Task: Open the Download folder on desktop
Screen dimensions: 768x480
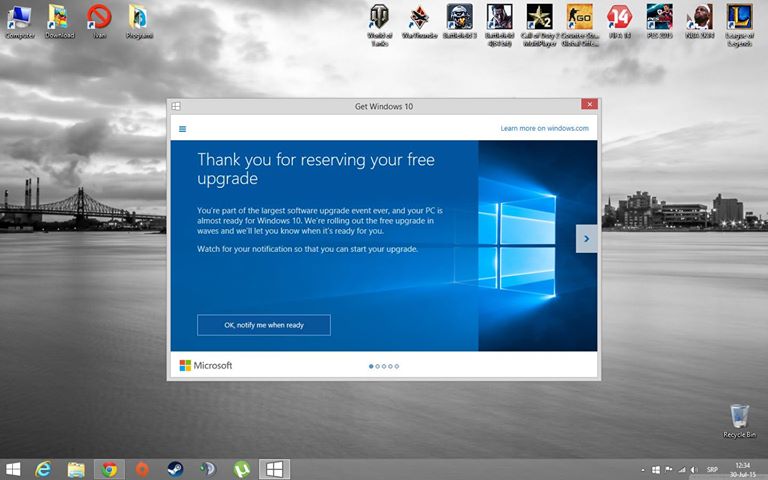Action: pos(60,21)
